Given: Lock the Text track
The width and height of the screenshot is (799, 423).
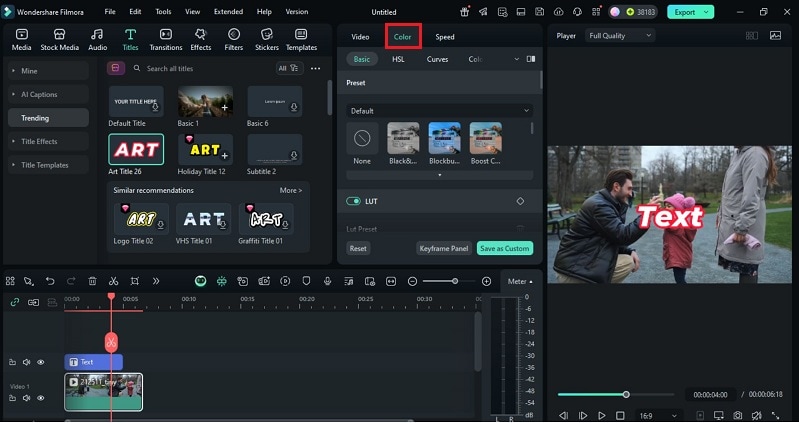Looking at the screenshot, I should point(12,362).
